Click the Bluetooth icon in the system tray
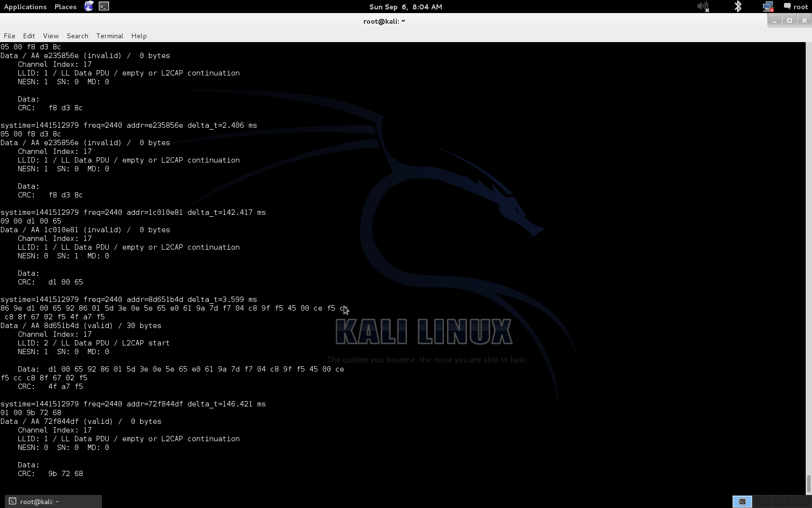Image resolution: width=812 pixels, height=508 pixels. coord(738,6)
